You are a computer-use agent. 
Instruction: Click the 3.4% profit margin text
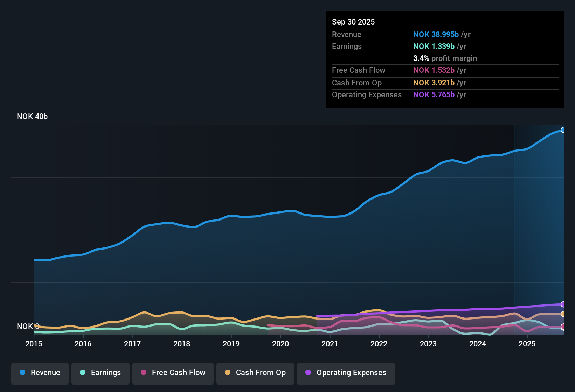coord(445,58)
